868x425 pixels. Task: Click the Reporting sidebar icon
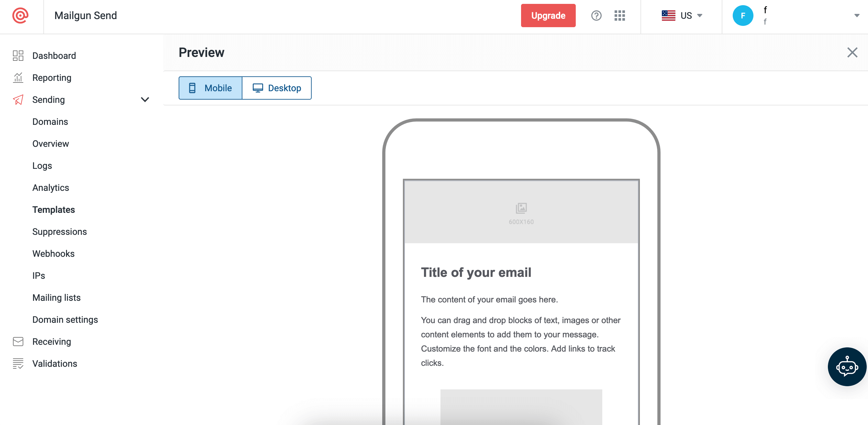17,77
